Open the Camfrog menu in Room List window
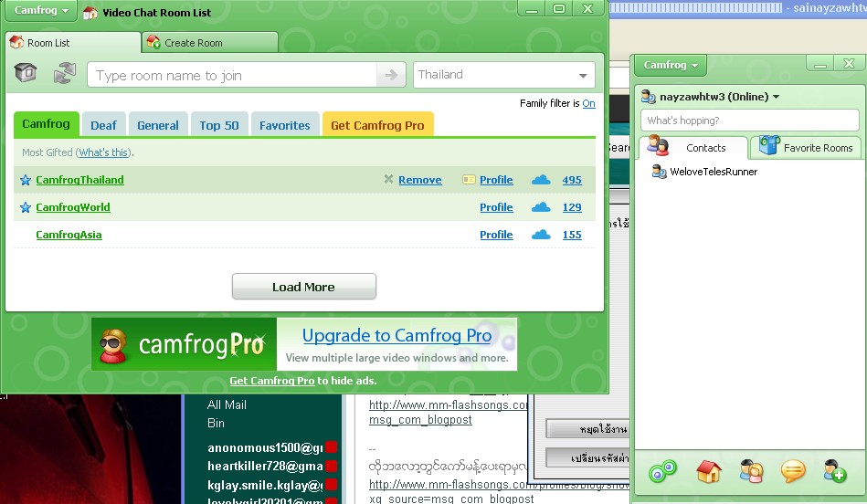Viewport: 867px width, 504px height. click(x=41, y=11)
